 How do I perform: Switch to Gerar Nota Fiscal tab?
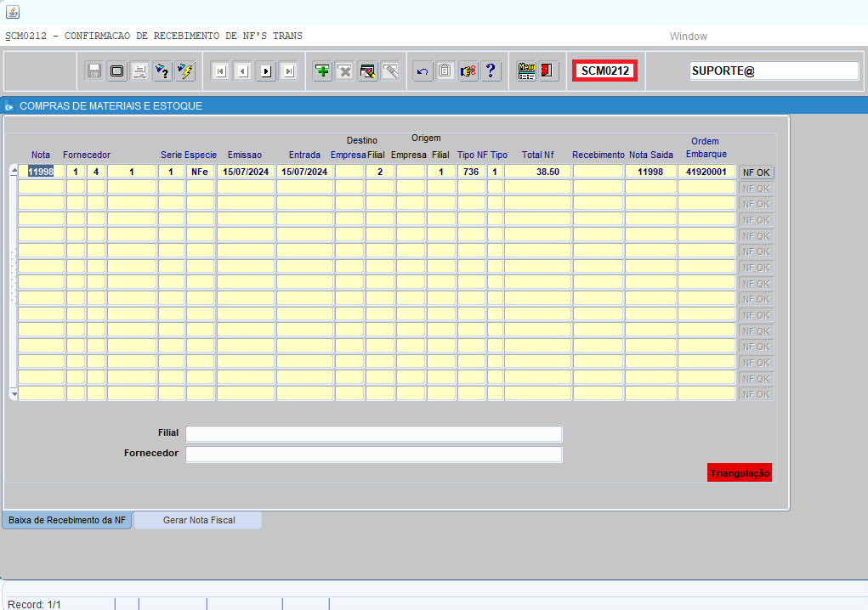[x=199, y=521]
